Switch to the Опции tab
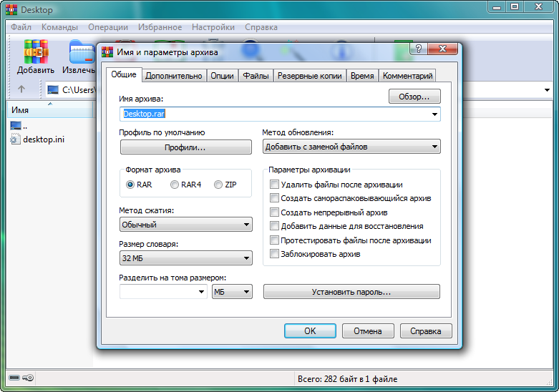The width and height of the screenshot is (559, 392). [x=222, y=76]
